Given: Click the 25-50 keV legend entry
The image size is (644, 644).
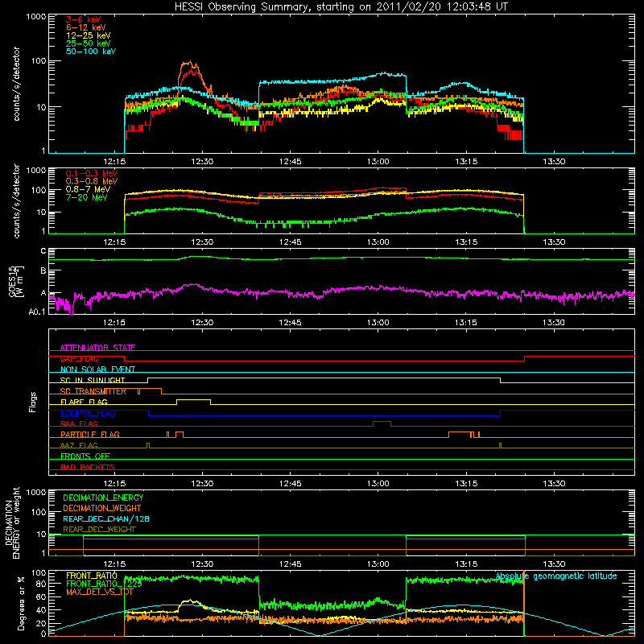Looking at the screenshot, I should (x=89, y=43).
